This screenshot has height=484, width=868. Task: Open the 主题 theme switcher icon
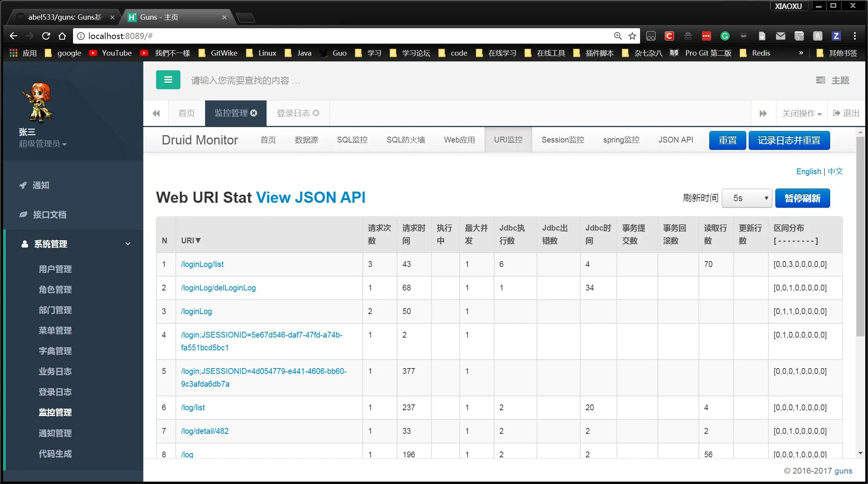pos(821,80)
